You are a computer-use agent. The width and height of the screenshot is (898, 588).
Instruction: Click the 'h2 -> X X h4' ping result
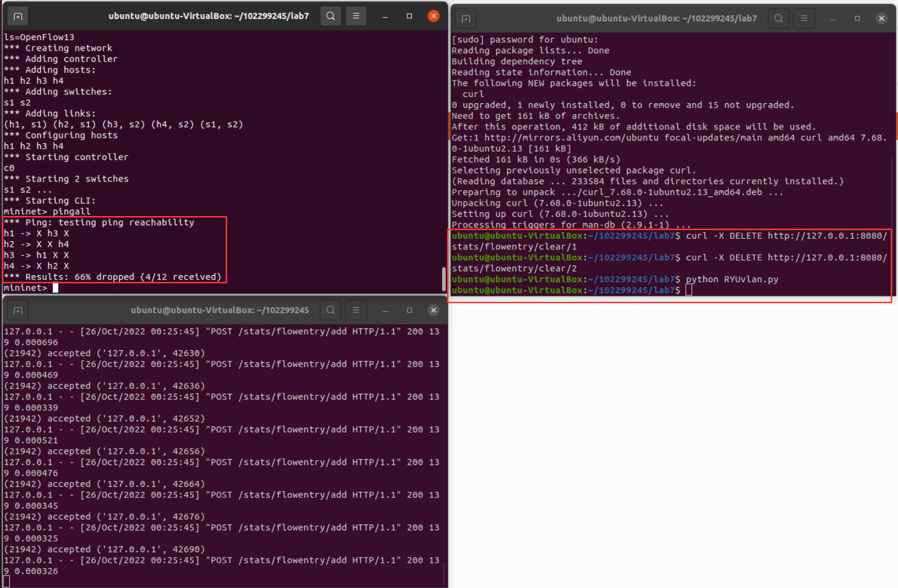36,244
